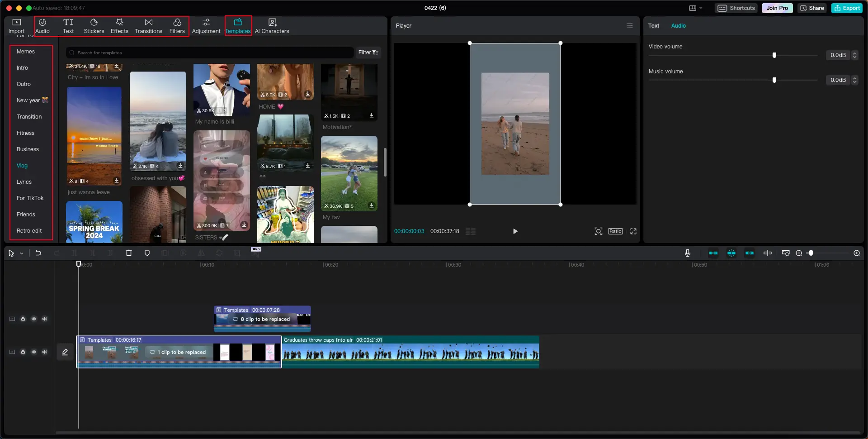Click the Join Pro button
This screenshot has height=439, width=868.
[x=777, y=8]
